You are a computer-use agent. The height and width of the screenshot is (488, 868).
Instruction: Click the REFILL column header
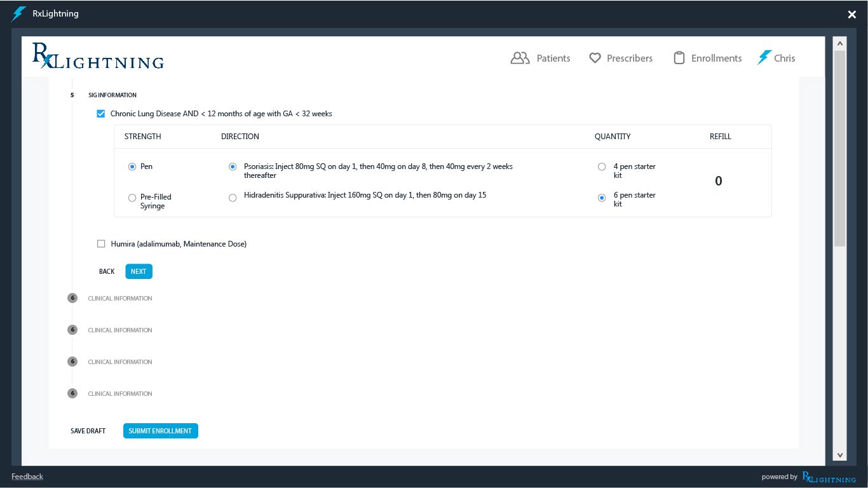(x=721, y=137)
